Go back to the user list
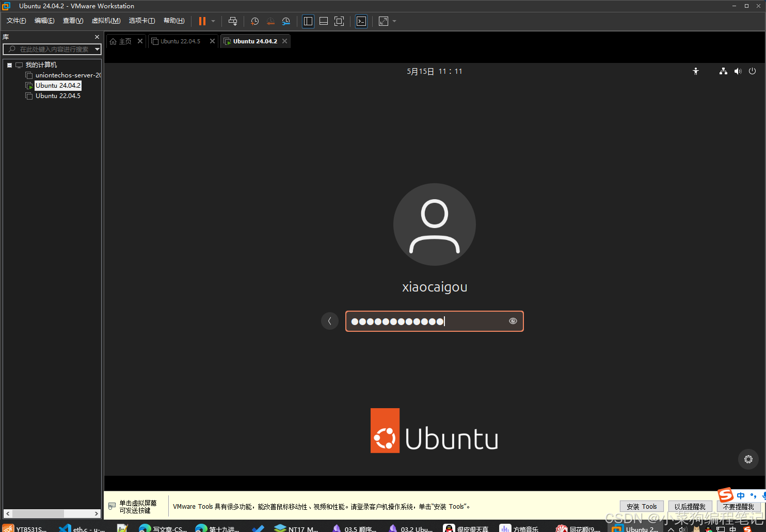The width and height of the screenshot is (766, 532). pos(330,321)
